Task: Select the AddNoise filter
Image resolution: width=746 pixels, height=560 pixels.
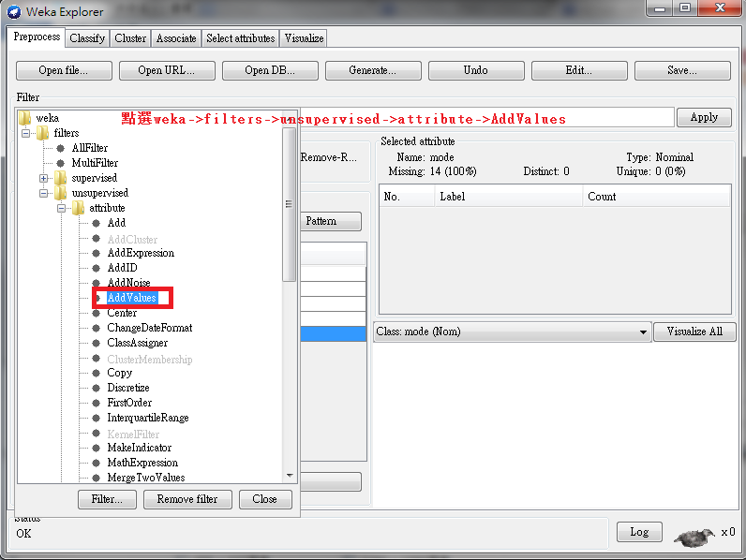Action: [x=129, y=283]
